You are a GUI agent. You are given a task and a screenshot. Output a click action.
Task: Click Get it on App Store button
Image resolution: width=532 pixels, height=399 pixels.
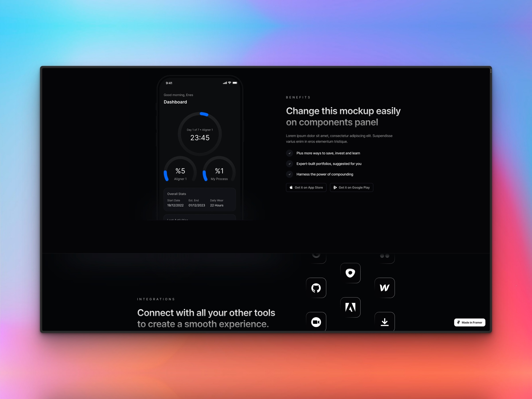click(306, 187)
